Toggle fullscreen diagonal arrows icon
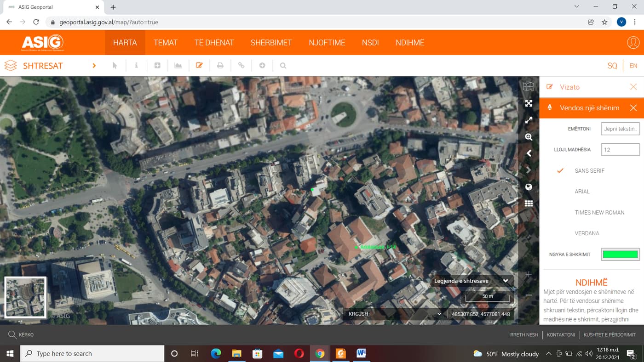The height and width of the screenshot is (362, 644). 529,120
